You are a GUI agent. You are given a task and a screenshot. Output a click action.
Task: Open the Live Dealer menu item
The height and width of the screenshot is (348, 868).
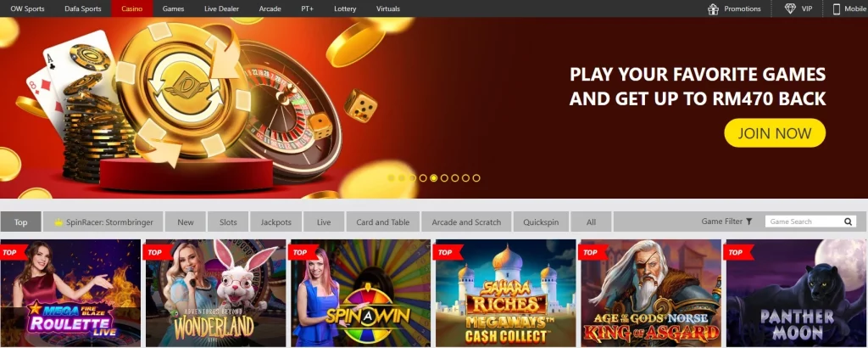click(x=221, y=8)
